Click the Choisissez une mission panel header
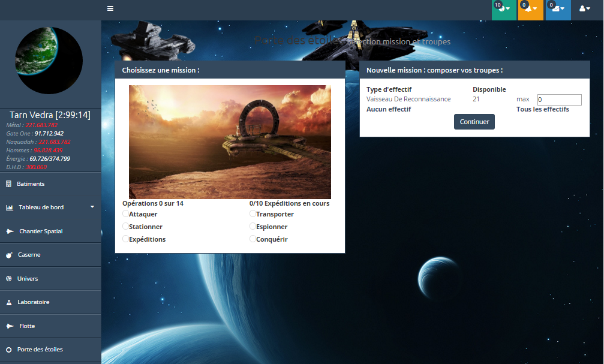This screenshot has height=364, width=604. [x=230, y=70]
